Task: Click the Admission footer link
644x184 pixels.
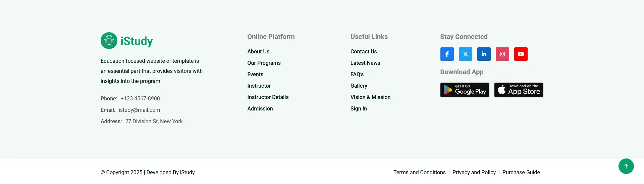Action: pyautogui.click(x=260, y=108)
